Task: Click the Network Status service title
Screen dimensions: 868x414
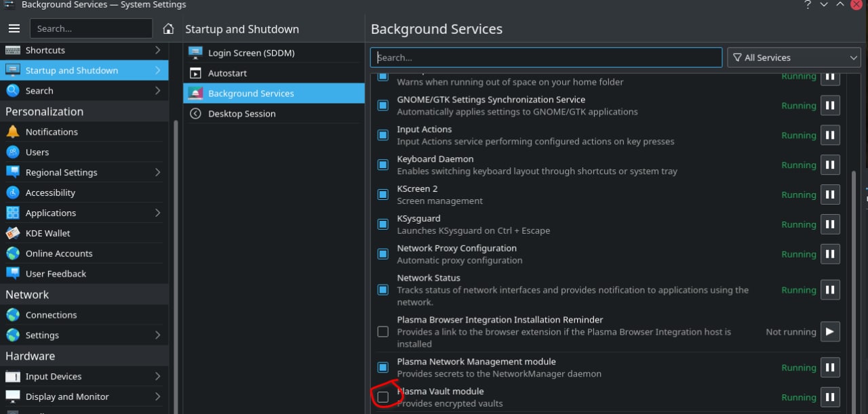Action: click(429, 278)
